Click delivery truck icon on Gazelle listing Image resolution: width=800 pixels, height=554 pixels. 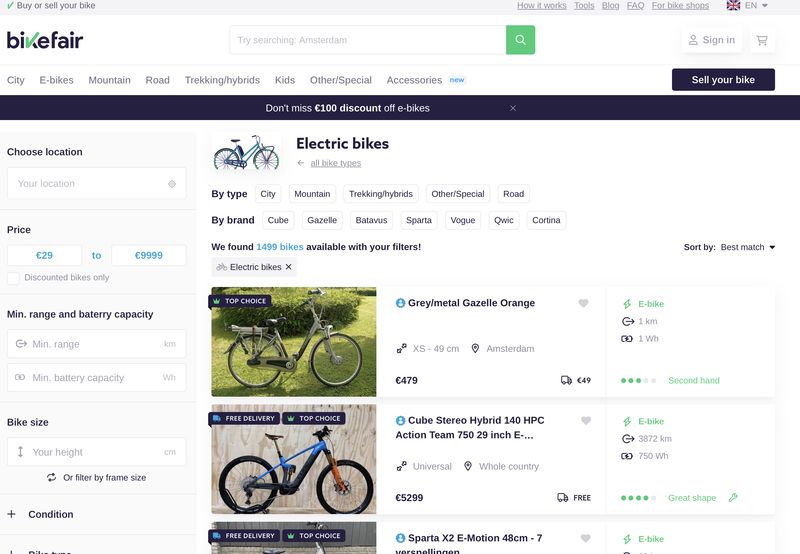click(x=566, y=380)
